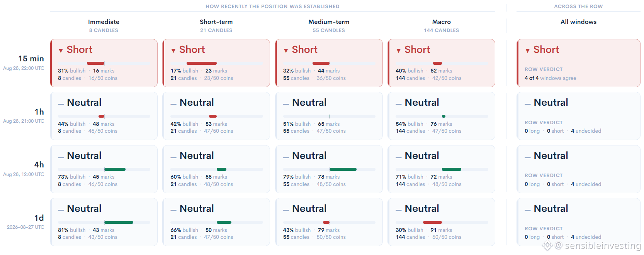Click the Short triangle icon in row verdict card
This screenshot has width=644, height=255.
point(527,51)
